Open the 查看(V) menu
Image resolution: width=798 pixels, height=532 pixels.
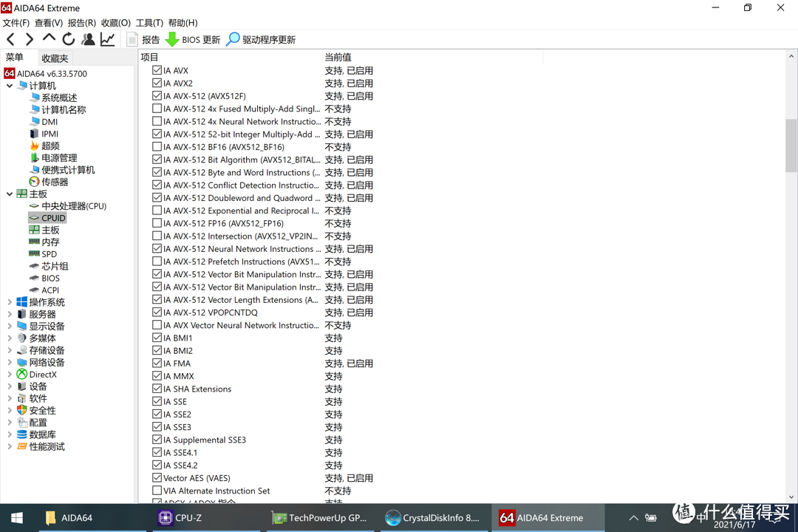[x=48, y=23]
